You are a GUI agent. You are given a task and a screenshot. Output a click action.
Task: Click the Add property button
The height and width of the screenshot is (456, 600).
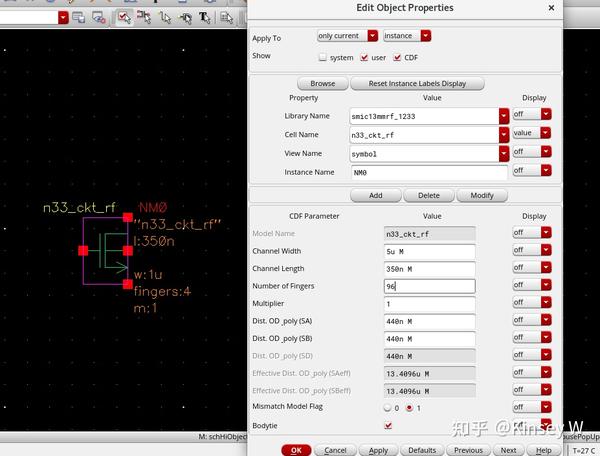coord(375,195)
